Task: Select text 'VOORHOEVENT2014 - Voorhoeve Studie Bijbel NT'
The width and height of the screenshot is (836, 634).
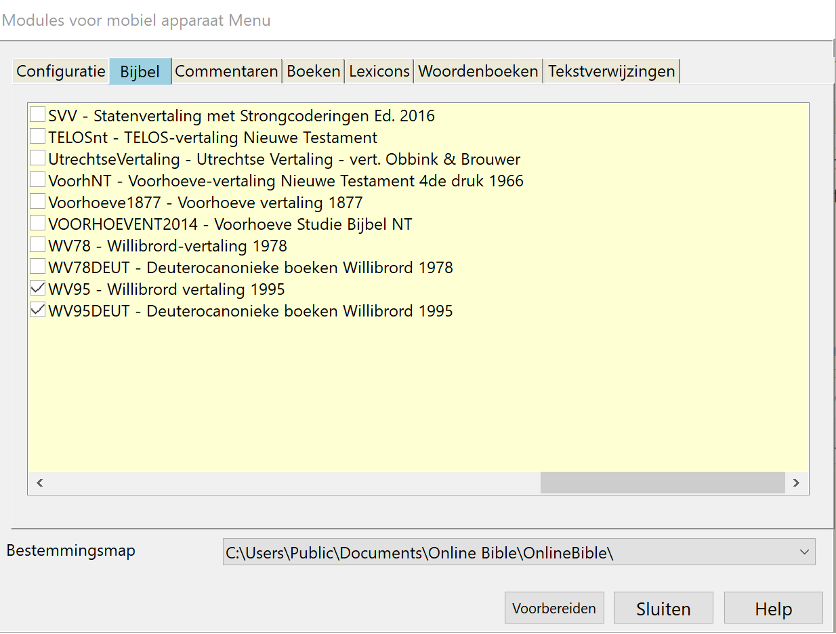Action: [230, 224]
